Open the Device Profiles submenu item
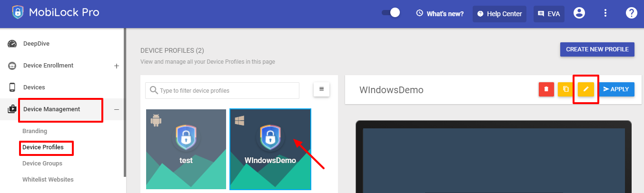644x193 pixels. click(x=43, y=147)
